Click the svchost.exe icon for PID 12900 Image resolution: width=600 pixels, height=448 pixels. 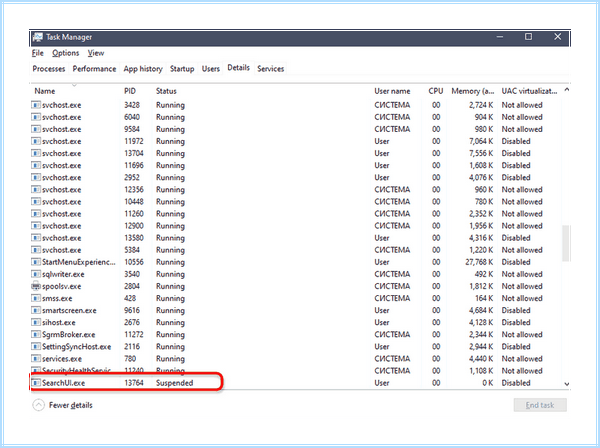point(36,226)
